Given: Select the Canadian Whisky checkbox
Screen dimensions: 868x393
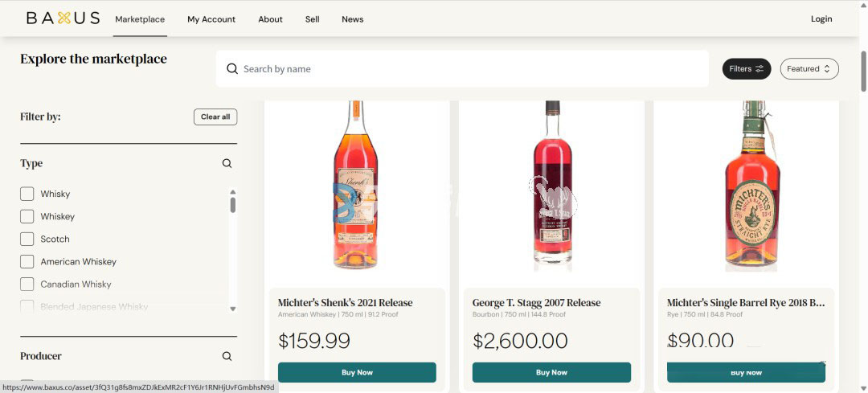Looking at the screenshot, I should point(27,284).
